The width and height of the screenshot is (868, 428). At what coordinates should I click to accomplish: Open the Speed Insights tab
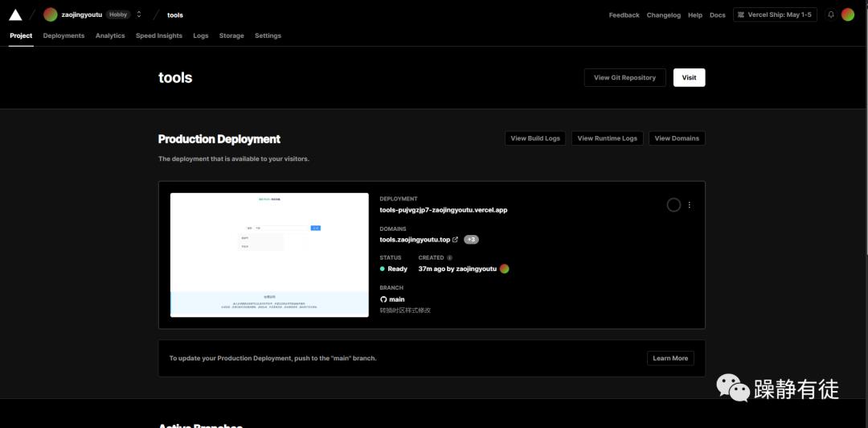[x=159, y=35]
